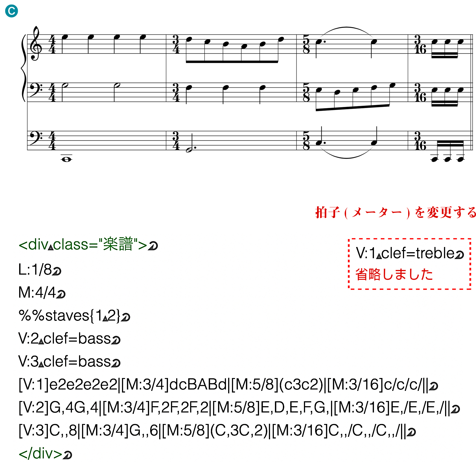
Task: Click the M:4/4 code line
Action: tap(42, 292)
